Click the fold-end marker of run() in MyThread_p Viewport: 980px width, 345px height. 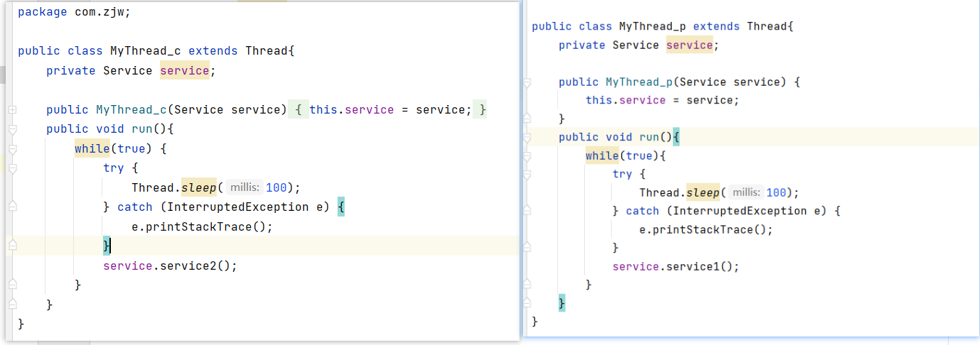(x=527, y=303)
